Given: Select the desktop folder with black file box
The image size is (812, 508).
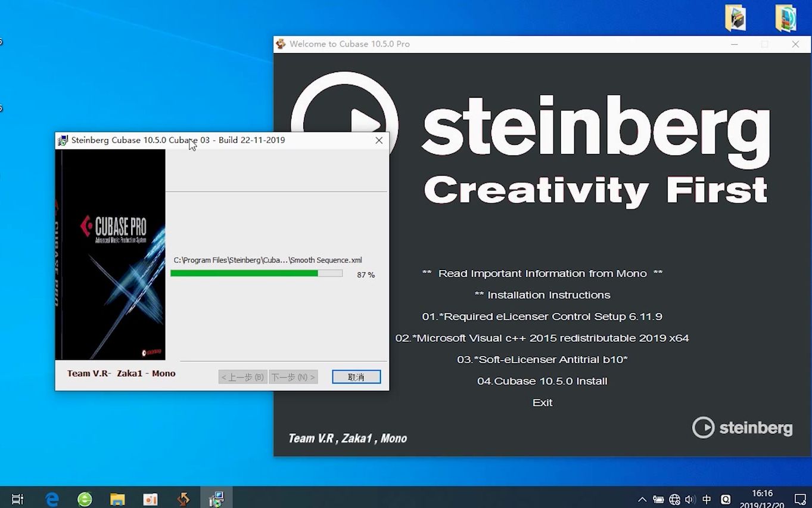Looking at the screenshot, I should tap(735, 18).
